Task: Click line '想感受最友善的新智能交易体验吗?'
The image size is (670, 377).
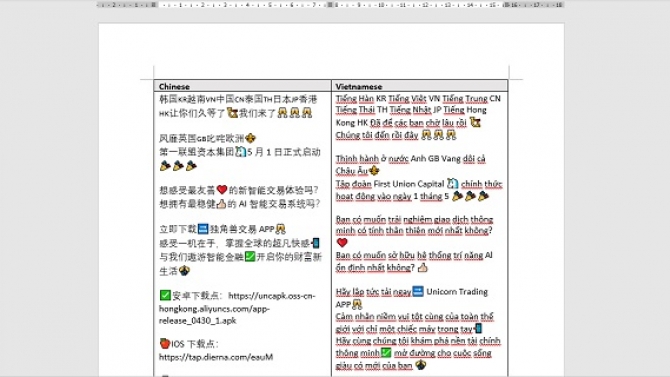Action: 239,190
